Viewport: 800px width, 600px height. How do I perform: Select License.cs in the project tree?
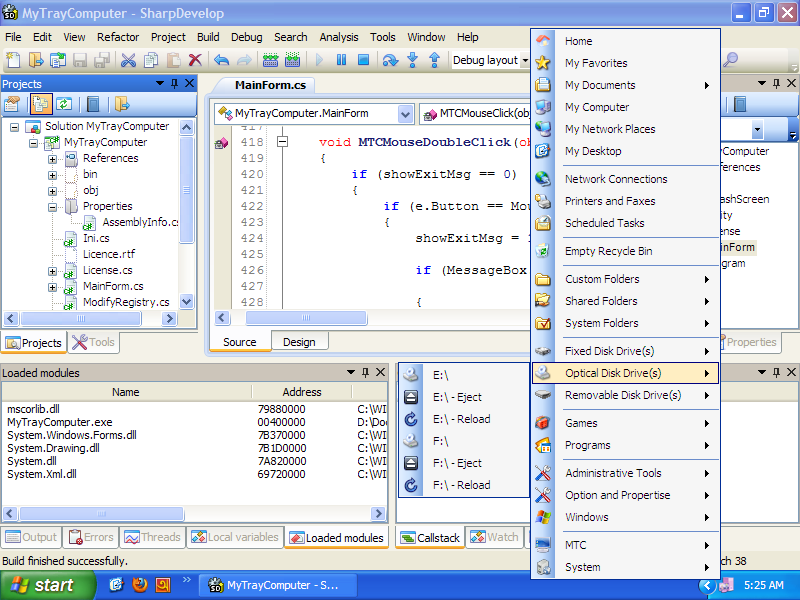click(x=107, y=270)
